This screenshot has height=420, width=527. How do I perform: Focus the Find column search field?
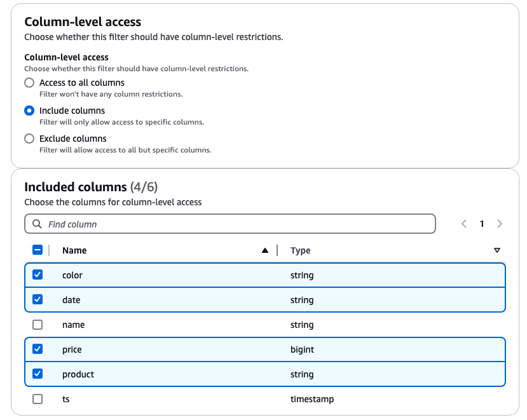pos(230,224)
